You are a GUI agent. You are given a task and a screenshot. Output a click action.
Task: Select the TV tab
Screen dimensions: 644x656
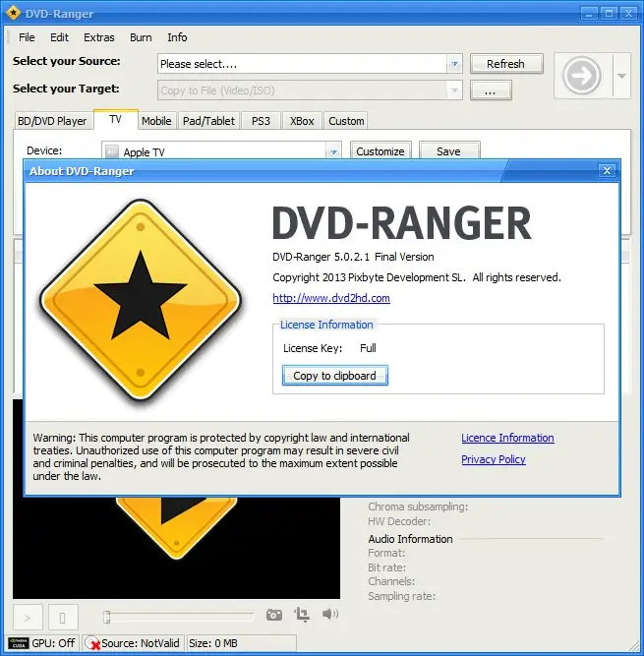coord(115,120)
